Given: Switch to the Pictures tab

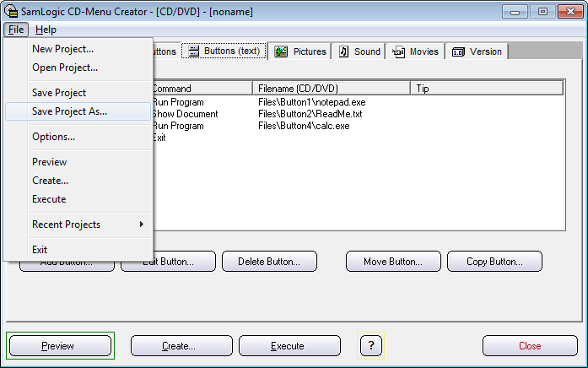Looking at the screenshot, I should (300, 51).
